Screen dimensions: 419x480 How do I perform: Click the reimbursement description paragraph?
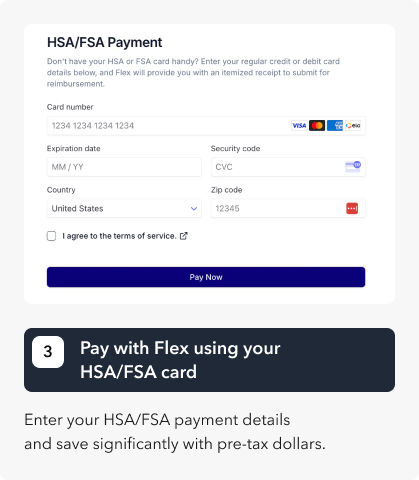[193, 73]
